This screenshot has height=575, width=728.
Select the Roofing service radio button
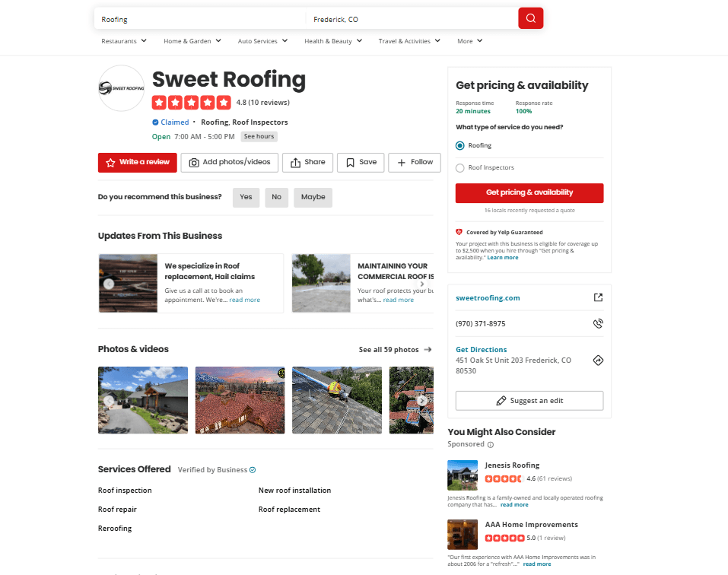[x=459, y=145]
